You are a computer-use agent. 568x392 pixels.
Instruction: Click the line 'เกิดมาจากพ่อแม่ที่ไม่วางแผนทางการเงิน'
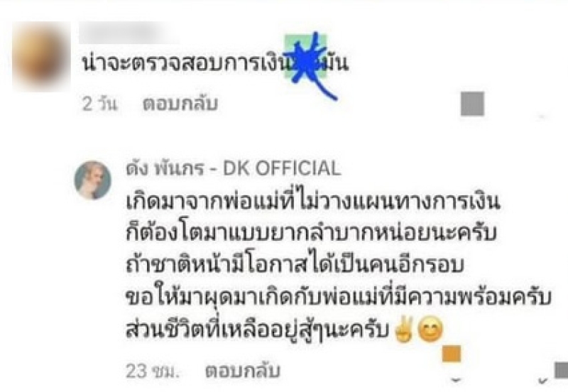[x=313, y=200]
